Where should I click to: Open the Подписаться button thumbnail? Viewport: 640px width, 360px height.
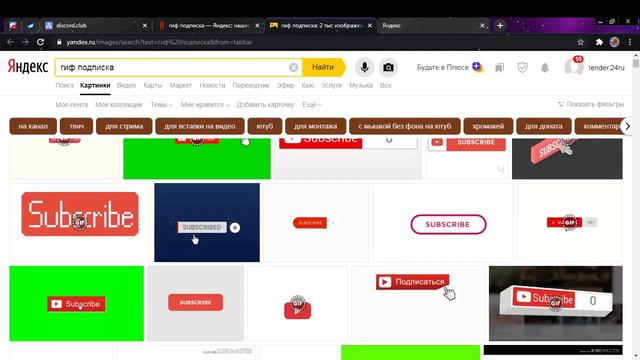418,303
